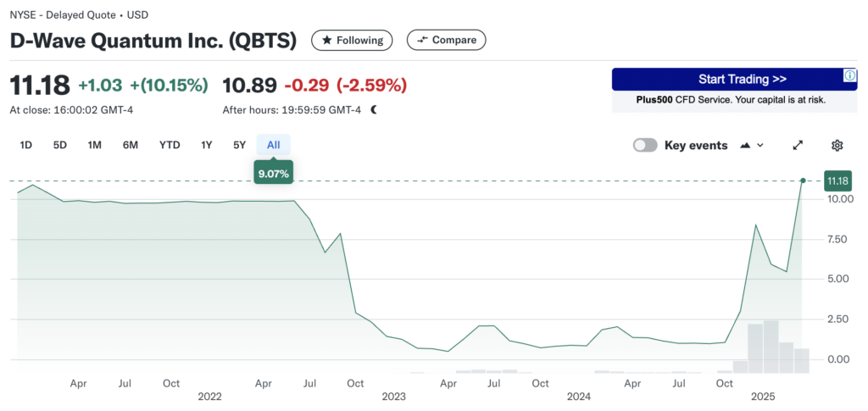Open chart settings gear icon
This screenshot has width=868, height=411.
point(837,145)
